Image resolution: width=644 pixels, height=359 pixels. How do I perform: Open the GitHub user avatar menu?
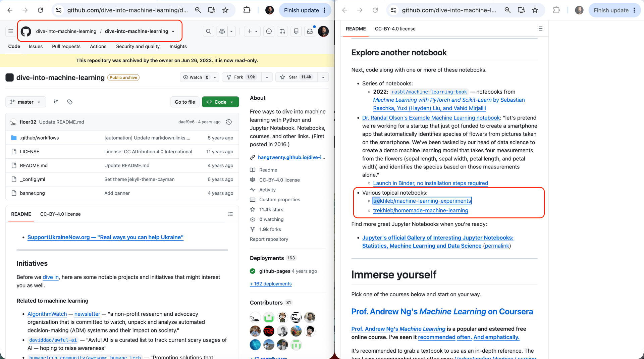[x=323, y=31]
